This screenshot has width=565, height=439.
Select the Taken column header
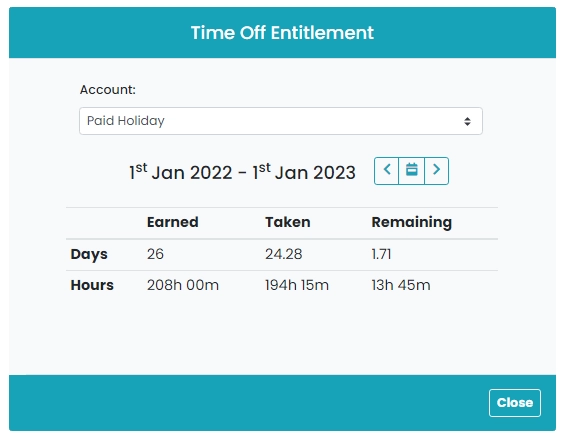[x=288, y=222]
